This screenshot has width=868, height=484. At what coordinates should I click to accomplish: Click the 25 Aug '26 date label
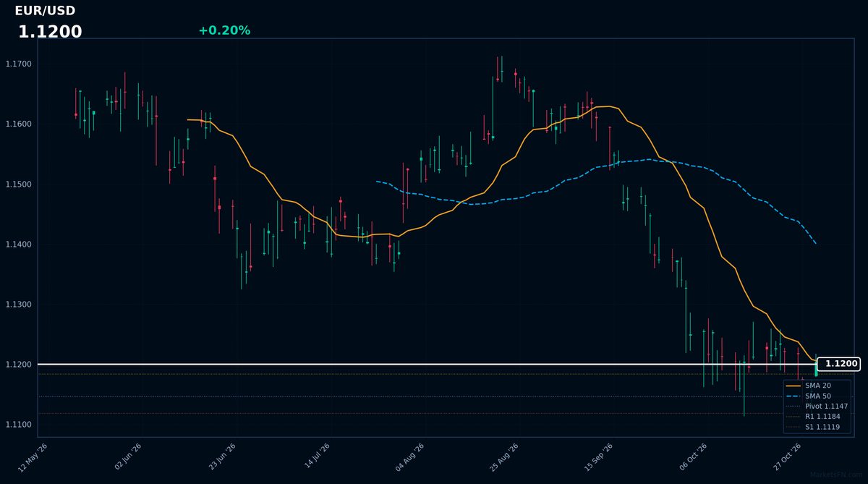click(x=505, y=457)
